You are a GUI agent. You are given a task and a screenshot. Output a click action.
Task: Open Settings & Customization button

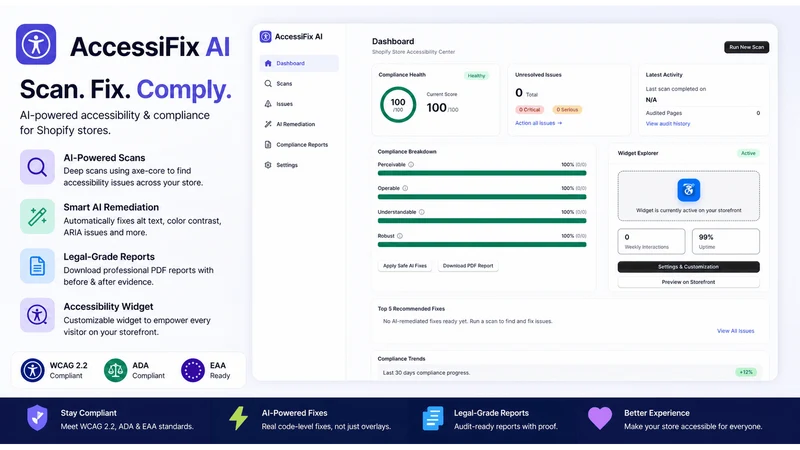coord(688,267)
